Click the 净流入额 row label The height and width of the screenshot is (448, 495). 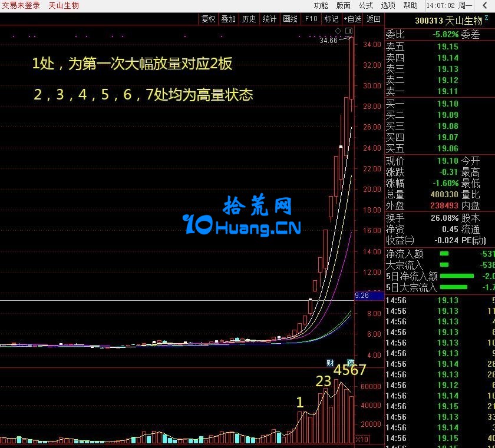404,254
